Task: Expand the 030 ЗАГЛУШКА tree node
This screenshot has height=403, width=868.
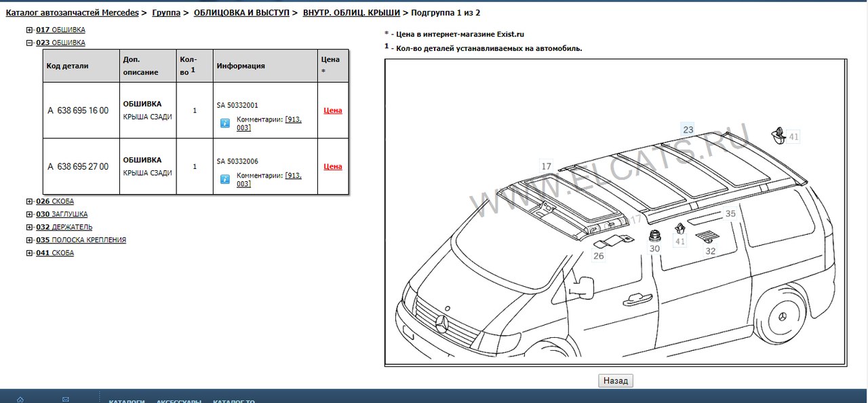Action: pyautogui.click(x=29, y=214)
